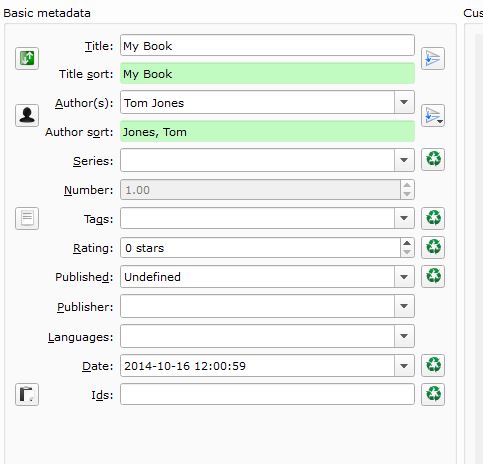Open the Published date dropdown calendar

click(x=404, y=277)
